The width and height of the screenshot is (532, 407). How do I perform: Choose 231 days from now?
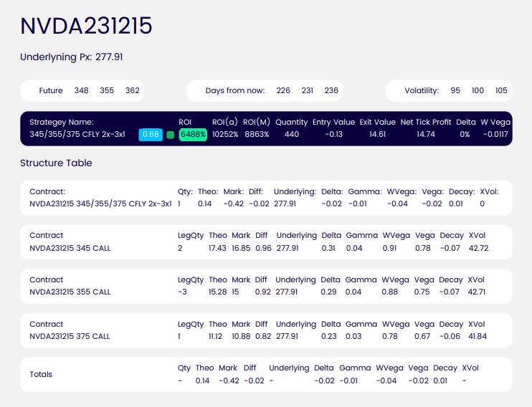tap(307, 91)
